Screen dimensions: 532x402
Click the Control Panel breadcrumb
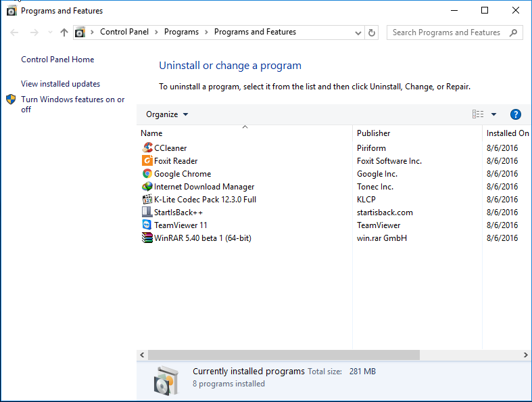click(x=124, y=32)
